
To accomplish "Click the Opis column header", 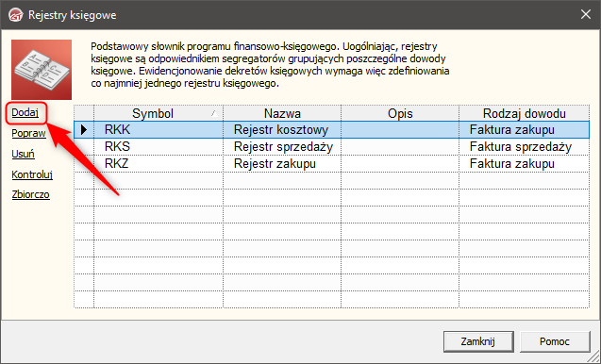I will 400,113.
